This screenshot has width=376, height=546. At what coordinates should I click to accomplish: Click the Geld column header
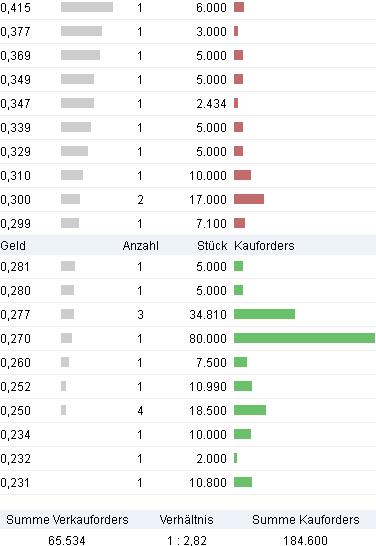click(x=13, y=246)
